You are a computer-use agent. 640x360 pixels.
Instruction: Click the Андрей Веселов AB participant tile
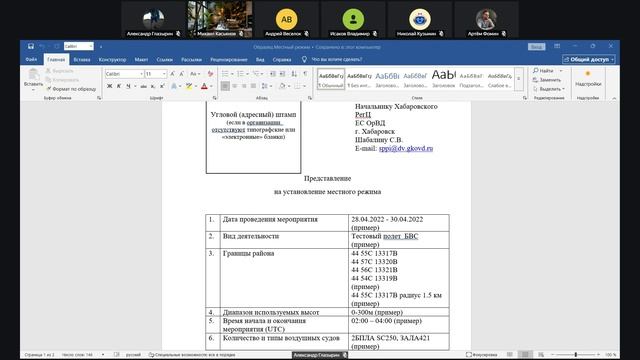pyautogui.click(x=287, y=20)
